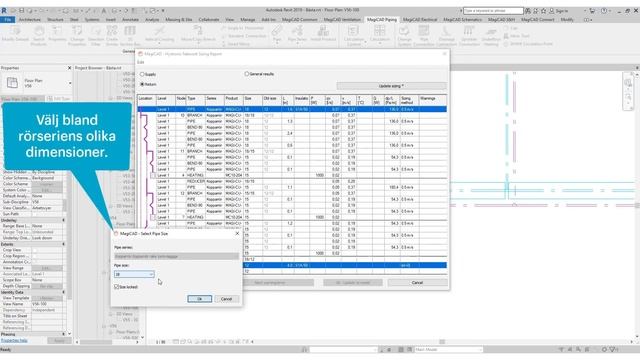The width and height of the screenshot is (640, 360).
Task: Switch to MagiCAD Electrical tab
Action: pyautogui.click(x=420, y=20)
